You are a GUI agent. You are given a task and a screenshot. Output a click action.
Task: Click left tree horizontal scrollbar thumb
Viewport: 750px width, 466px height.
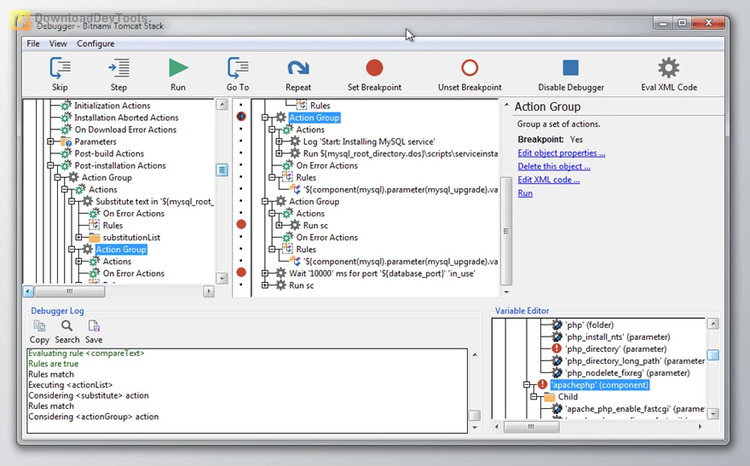[x=70, y=291]
